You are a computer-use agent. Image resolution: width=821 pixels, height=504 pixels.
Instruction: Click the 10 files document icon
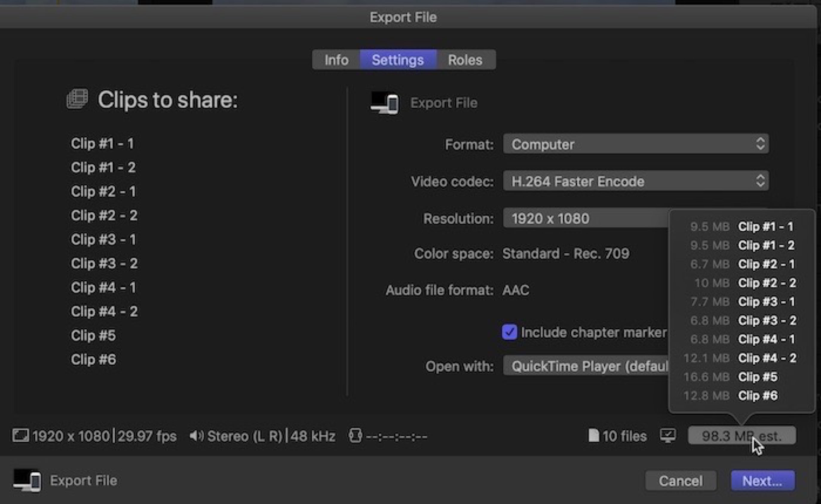click(x=594, y=436)
